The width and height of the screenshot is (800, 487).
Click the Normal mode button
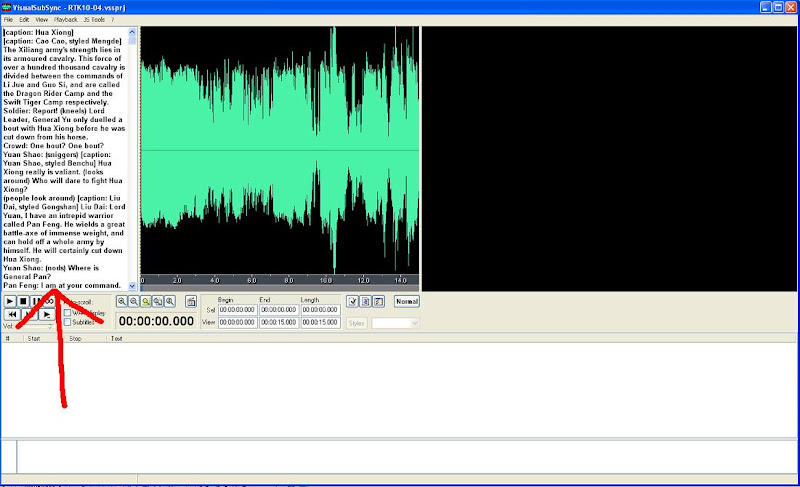click(x=407, y=301)
